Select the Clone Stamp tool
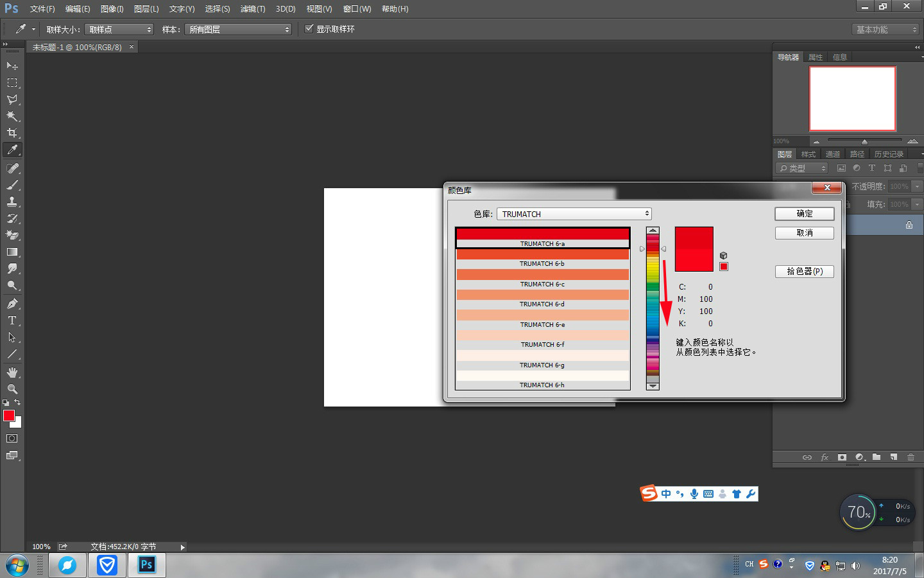Screen dimensions: 924x578 (12, 201)
